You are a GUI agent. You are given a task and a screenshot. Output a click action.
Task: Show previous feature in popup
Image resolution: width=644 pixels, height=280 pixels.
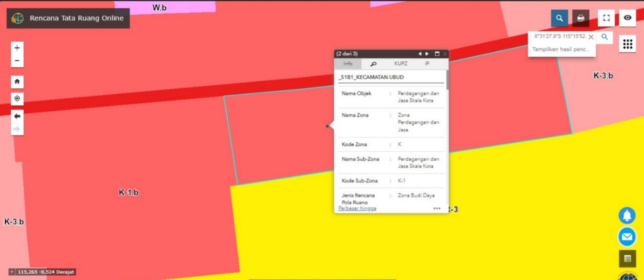[420, 54]
